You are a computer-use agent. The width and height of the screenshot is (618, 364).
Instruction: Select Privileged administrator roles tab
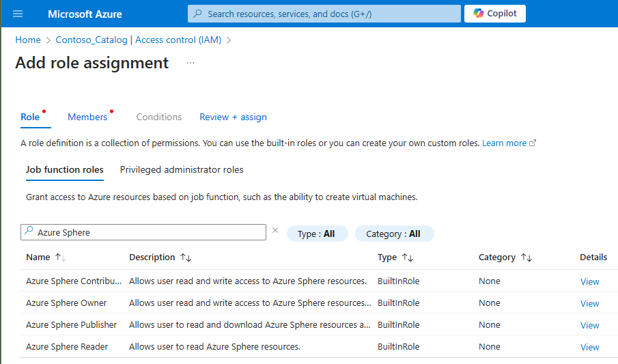182,169
